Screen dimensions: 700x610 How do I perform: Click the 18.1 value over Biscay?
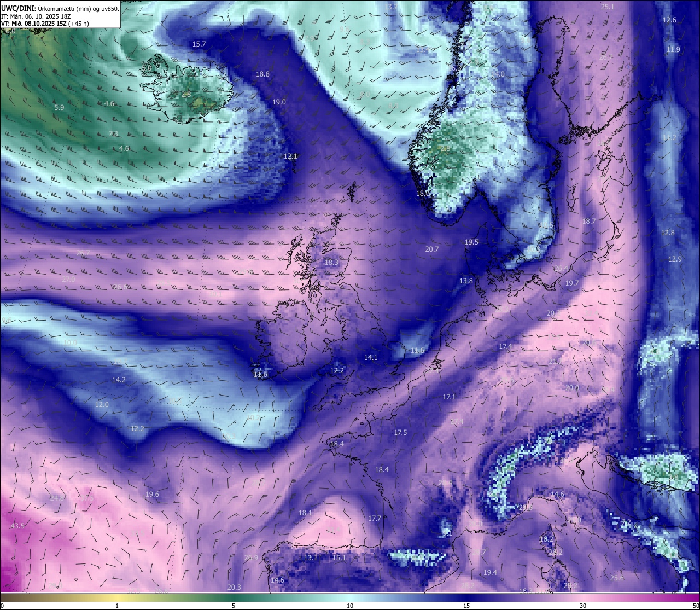(305, 513)
